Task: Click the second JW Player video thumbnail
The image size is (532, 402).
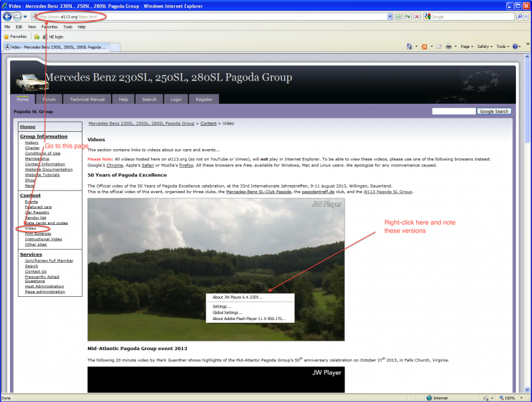Action: coord(216,379)
